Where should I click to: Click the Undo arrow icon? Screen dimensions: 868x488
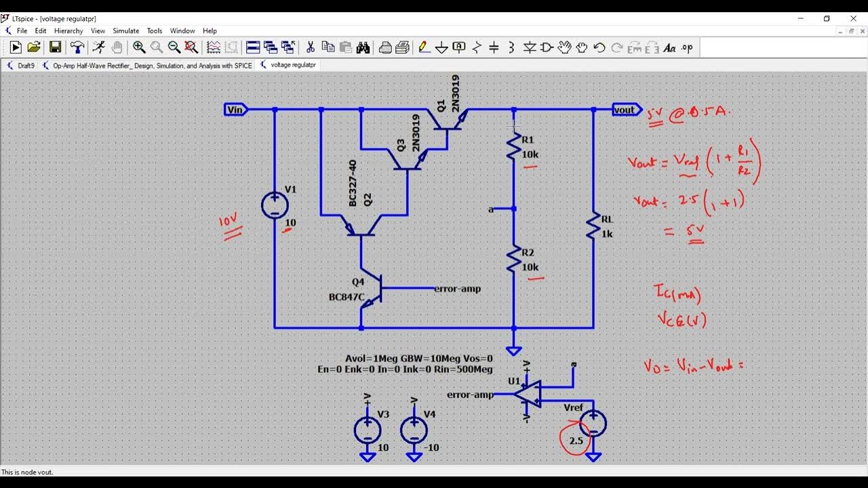(x=599, y=47)
